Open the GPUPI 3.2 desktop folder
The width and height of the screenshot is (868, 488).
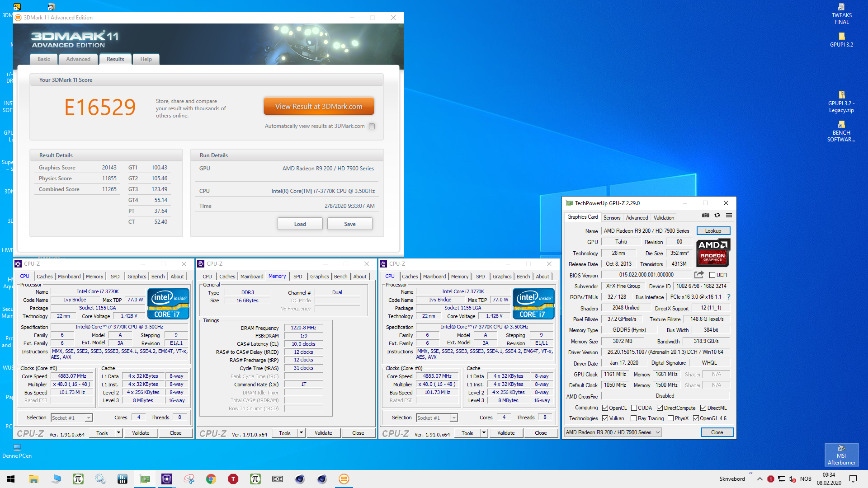coord(841,40)
